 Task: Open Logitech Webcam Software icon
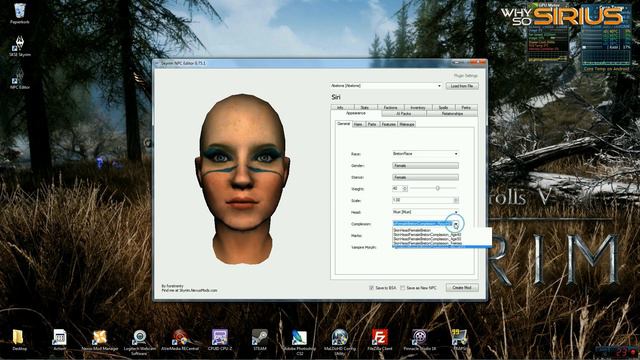[x=140, y=342]
